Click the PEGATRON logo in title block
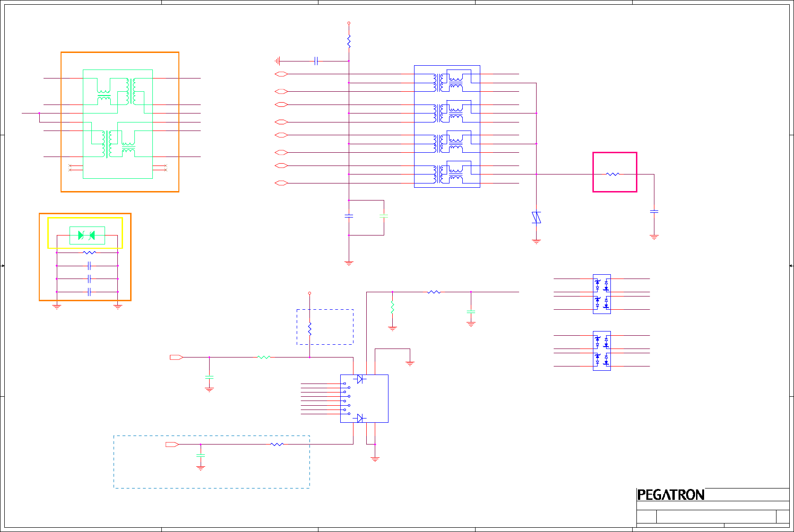 pyautogui.click(x=670, y=495)
